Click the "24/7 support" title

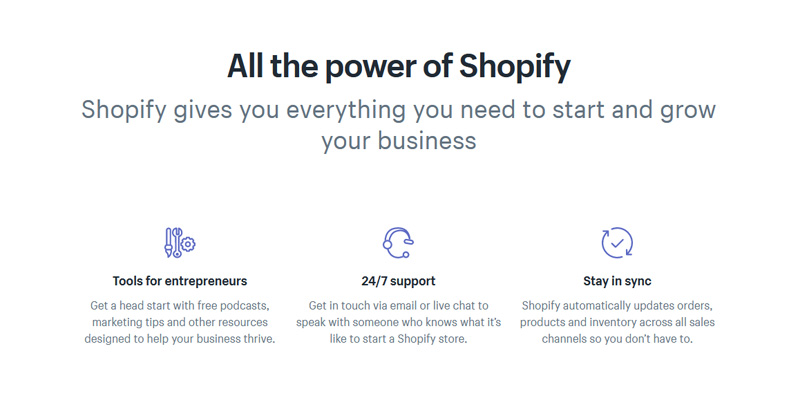(x=398, y=281)
